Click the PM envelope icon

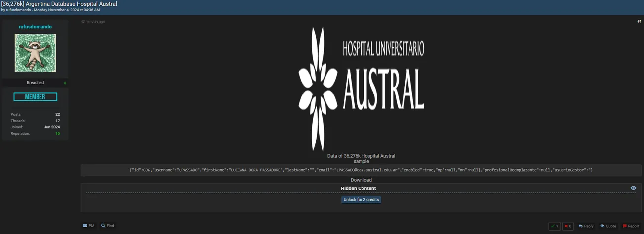85,226
